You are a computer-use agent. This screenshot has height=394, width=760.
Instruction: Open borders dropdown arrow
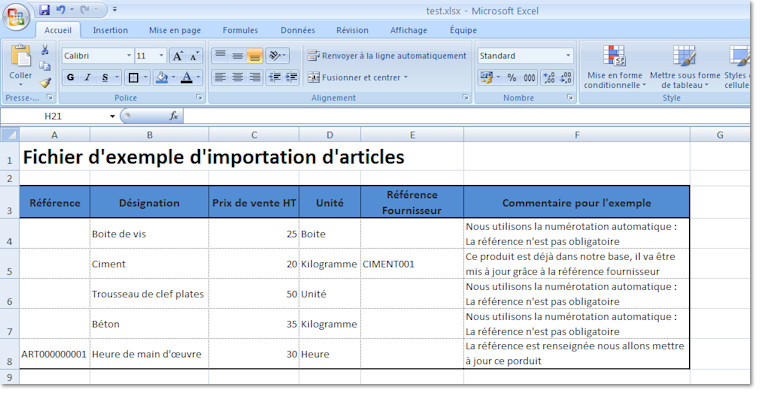click(145, 78)
